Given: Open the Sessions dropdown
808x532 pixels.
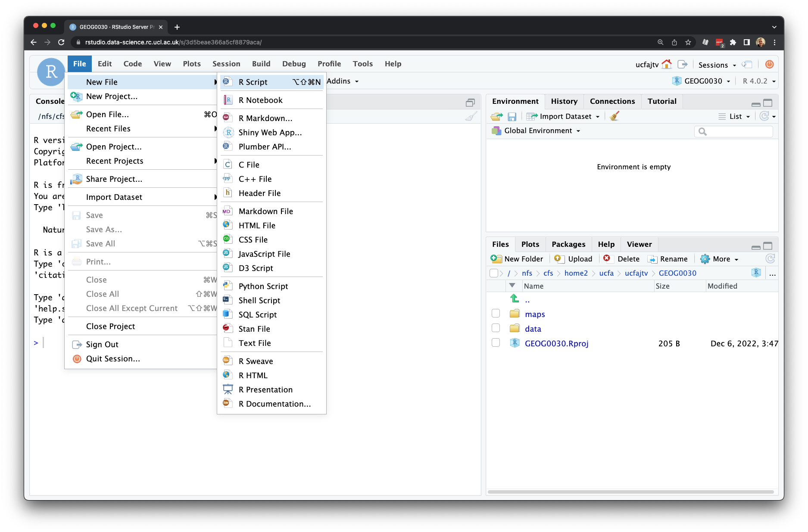Looking at the screenshot, I should (x=717, y=65).
